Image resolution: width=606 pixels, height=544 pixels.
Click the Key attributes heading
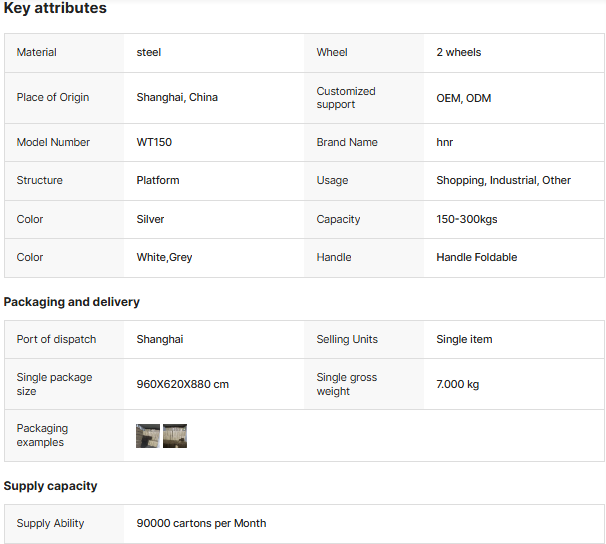(55, 9)
